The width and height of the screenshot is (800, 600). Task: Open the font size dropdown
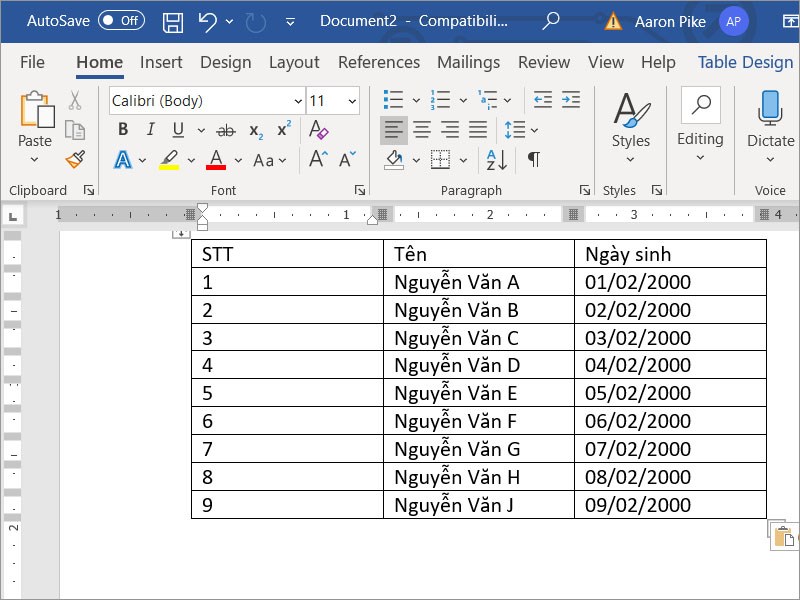352,101
